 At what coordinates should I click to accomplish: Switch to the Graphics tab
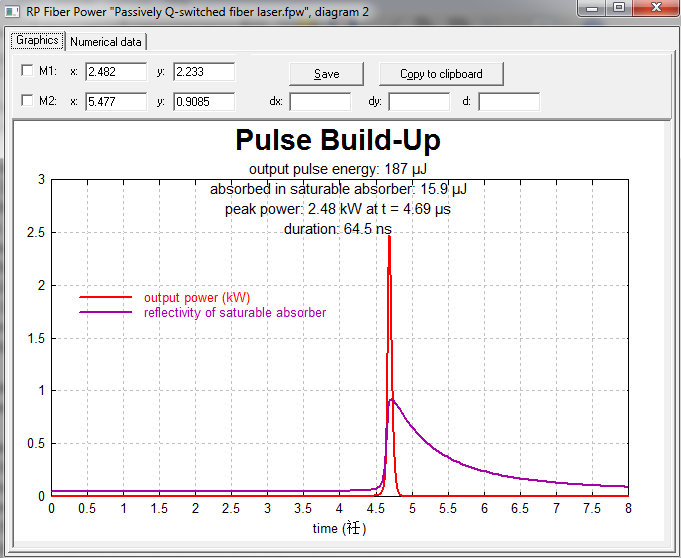(x=37, y=41)
